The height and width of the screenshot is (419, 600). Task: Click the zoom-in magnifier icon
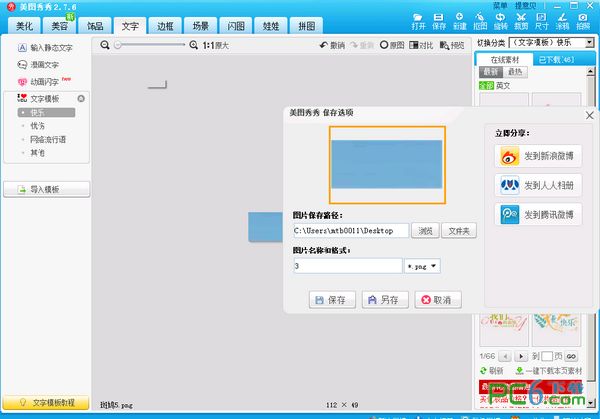[193, 46]
